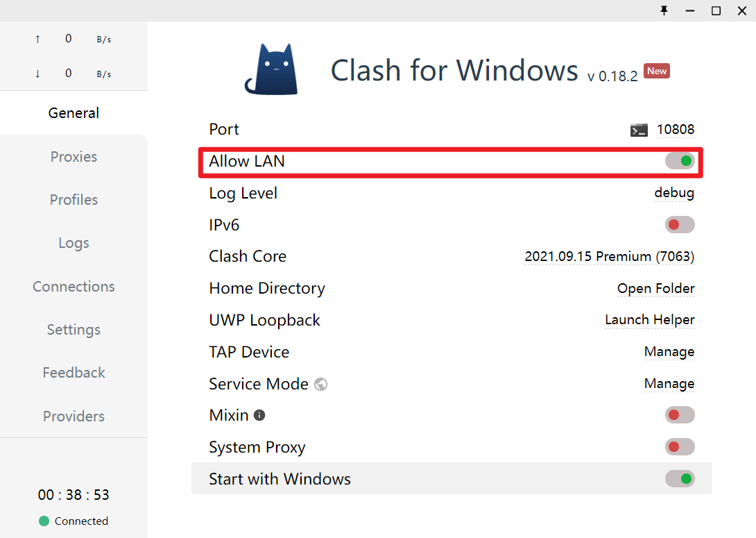Turn off Start with Windows
756x538 pixels.
coord(680,479)
